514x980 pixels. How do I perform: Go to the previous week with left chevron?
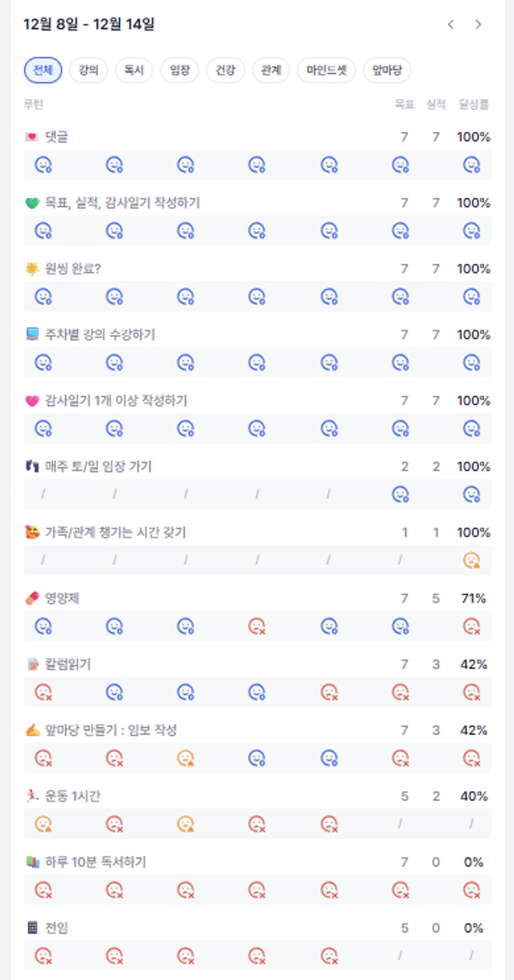point(451,24)
